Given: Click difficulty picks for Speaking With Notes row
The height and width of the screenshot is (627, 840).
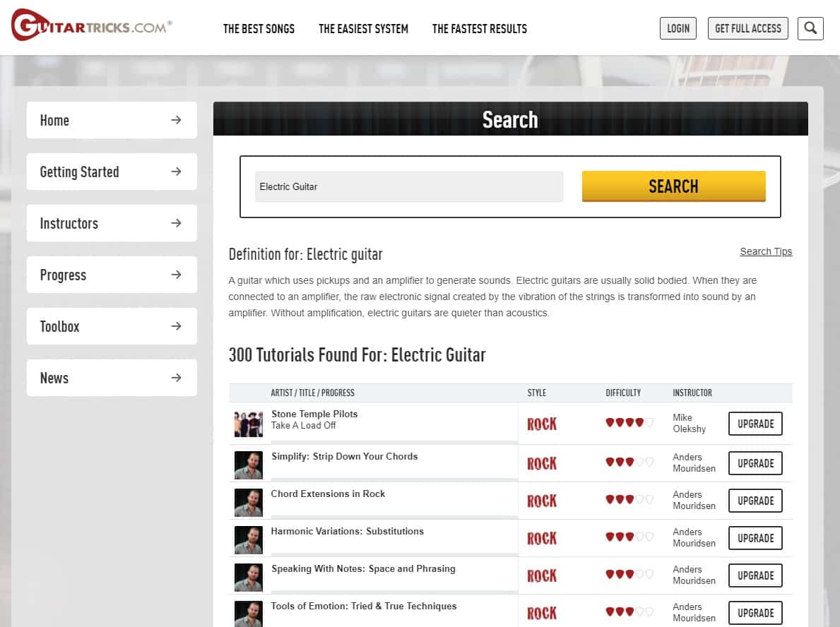Looking at the screenshot, I should coord(629,574).
